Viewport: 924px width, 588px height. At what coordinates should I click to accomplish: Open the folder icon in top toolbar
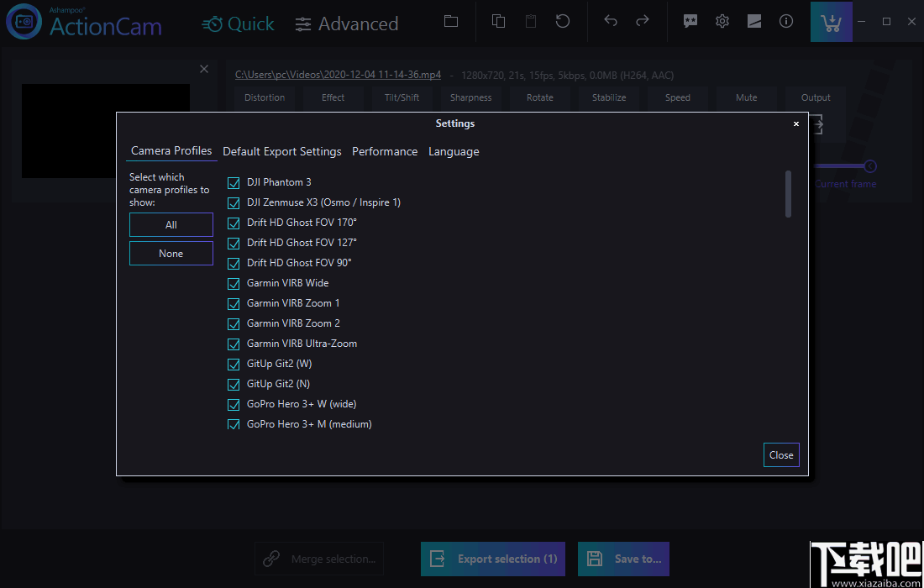point(451,21)
